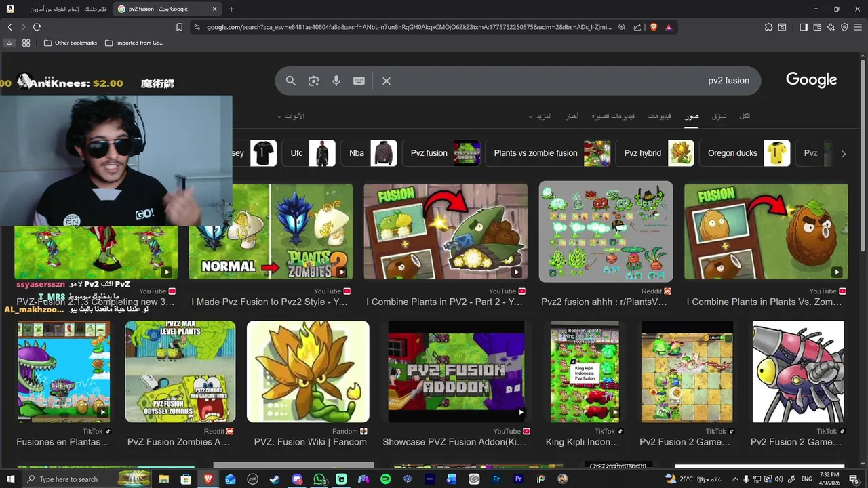Click the Ufc filter chip
This screenshot has width=868, height=488.
coord(309,153)
